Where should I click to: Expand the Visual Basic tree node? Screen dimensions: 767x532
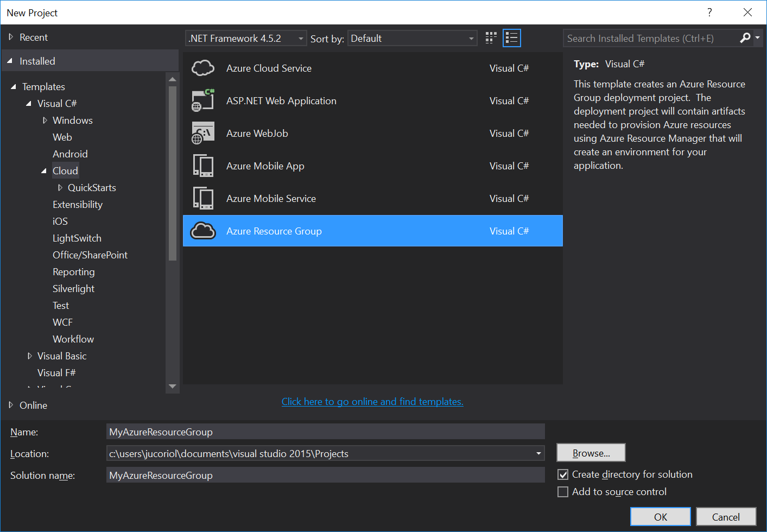click(x=29, y=356)
